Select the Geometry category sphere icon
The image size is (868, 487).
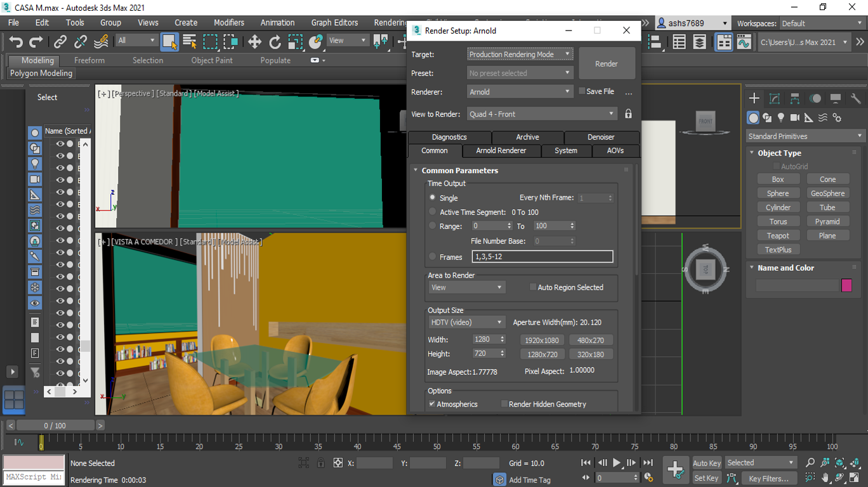753,118
